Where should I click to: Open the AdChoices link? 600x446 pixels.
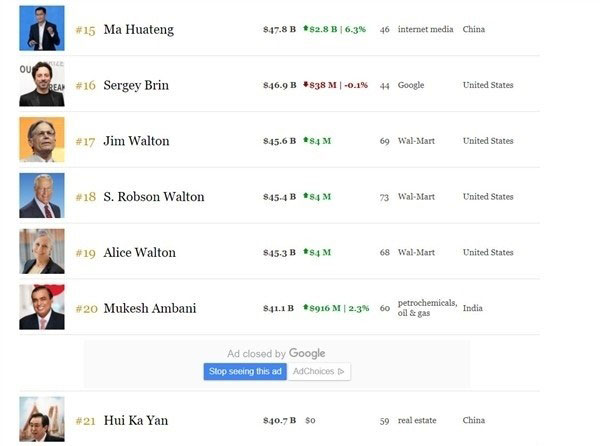tap(318, 371)
